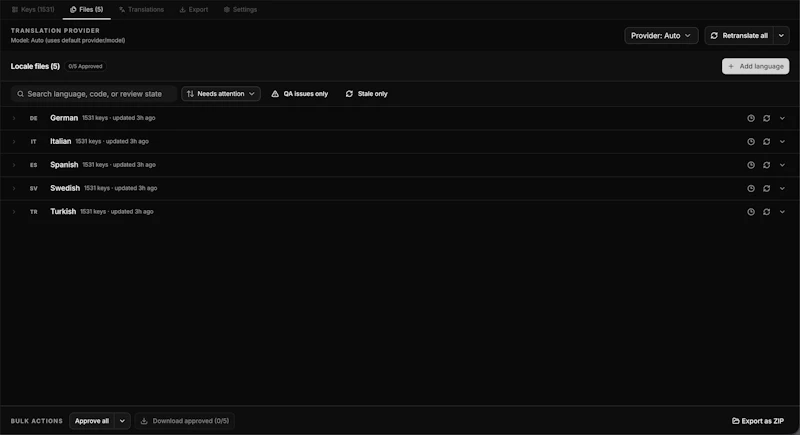Open the Needs attention sort dropdown
The image size is (800, 435).
pyautogui.click(x=221, y=94)
